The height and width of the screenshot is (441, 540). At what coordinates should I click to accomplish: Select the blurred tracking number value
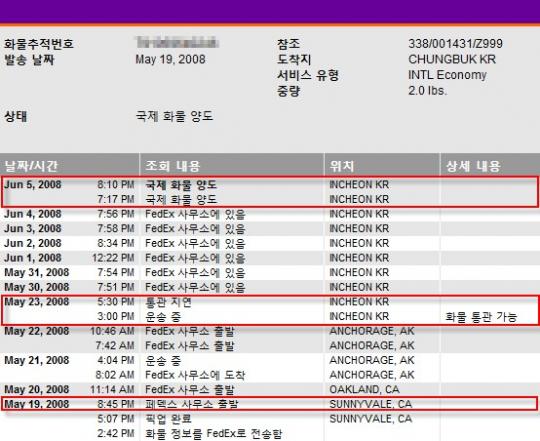point(177,43)
